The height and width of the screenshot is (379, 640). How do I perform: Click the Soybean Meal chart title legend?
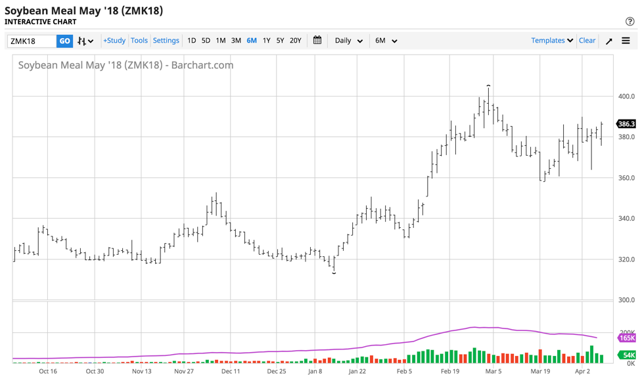126,65
